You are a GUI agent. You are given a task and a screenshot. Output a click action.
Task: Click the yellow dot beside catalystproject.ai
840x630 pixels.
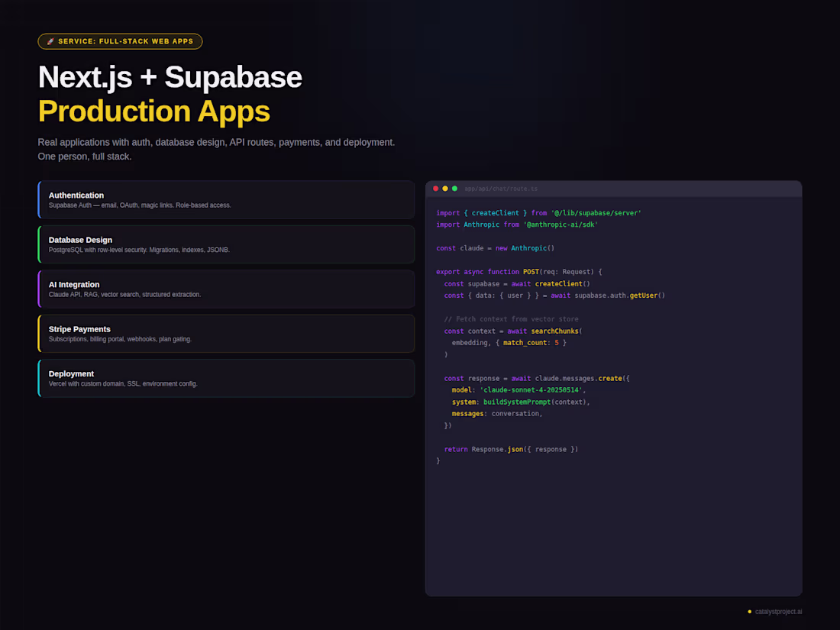749,612
